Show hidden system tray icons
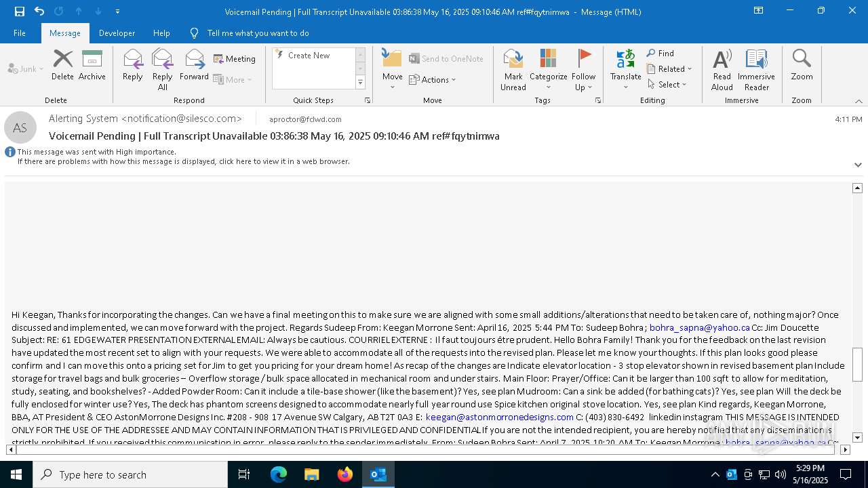868x488 pixels. [x=715, y=474]
